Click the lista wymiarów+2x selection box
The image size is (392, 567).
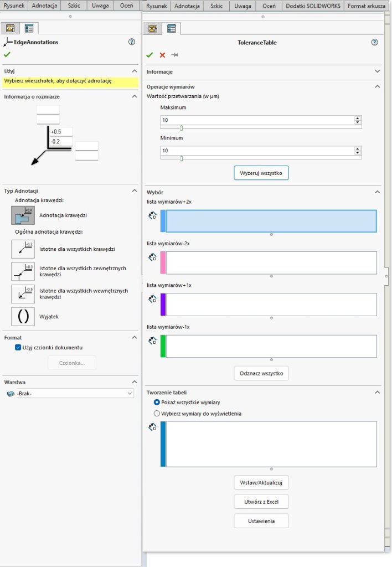coord(271,221)
